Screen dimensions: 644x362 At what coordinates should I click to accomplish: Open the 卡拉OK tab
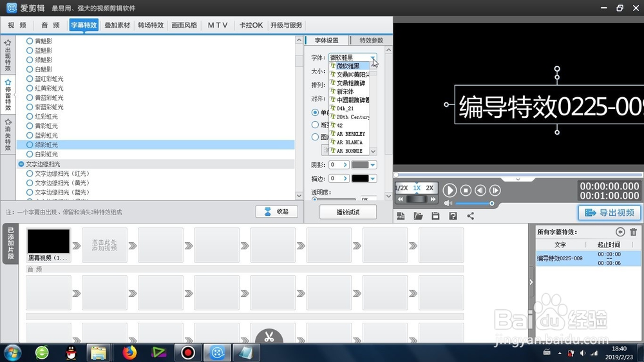(251, 25)
